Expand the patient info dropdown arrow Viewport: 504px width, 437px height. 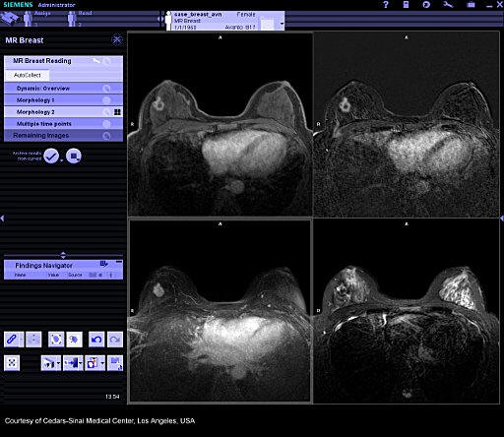282,24
